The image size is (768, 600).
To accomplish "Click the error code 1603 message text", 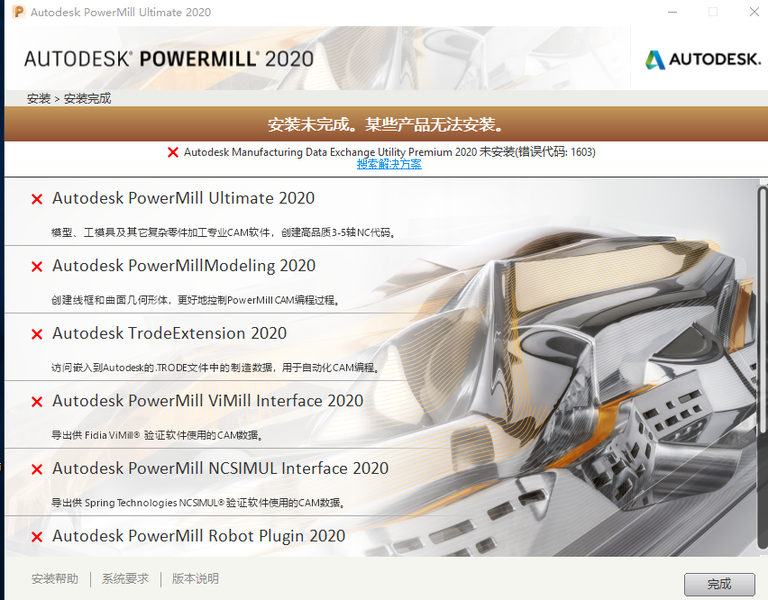I will [x=389, y=152].
